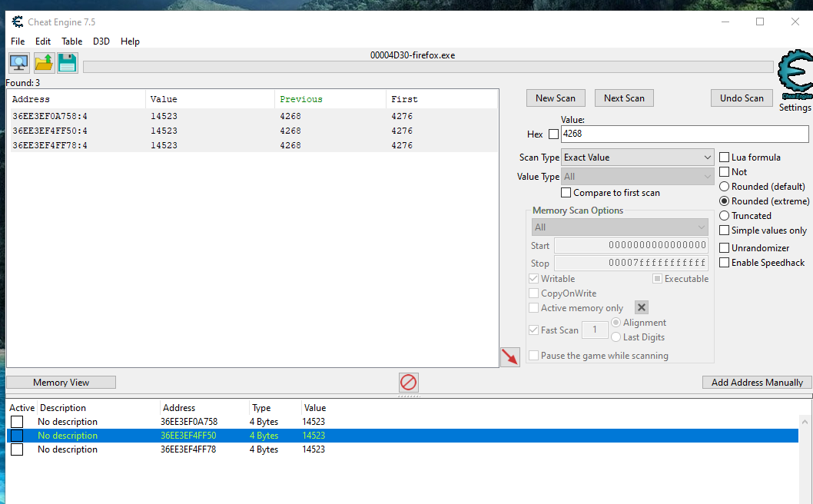Click the New Scan button
This screenshot has height=504, width=813.
coord(556,98)
